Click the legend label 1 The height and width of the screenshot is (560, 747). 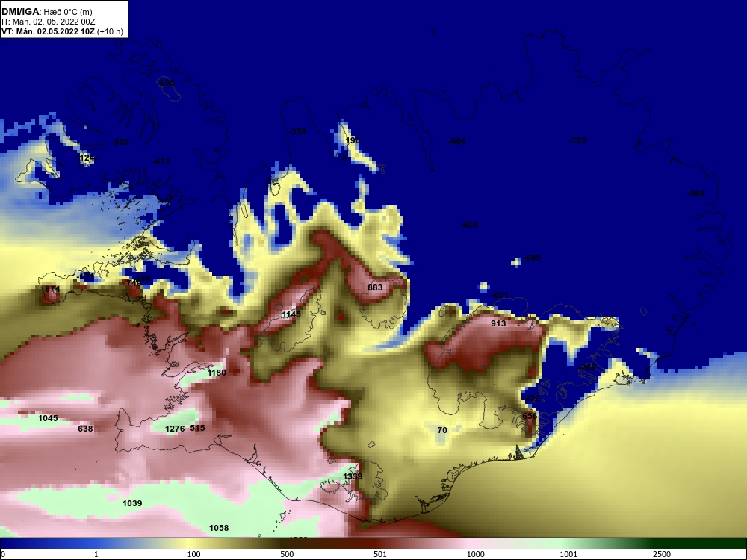96,554
